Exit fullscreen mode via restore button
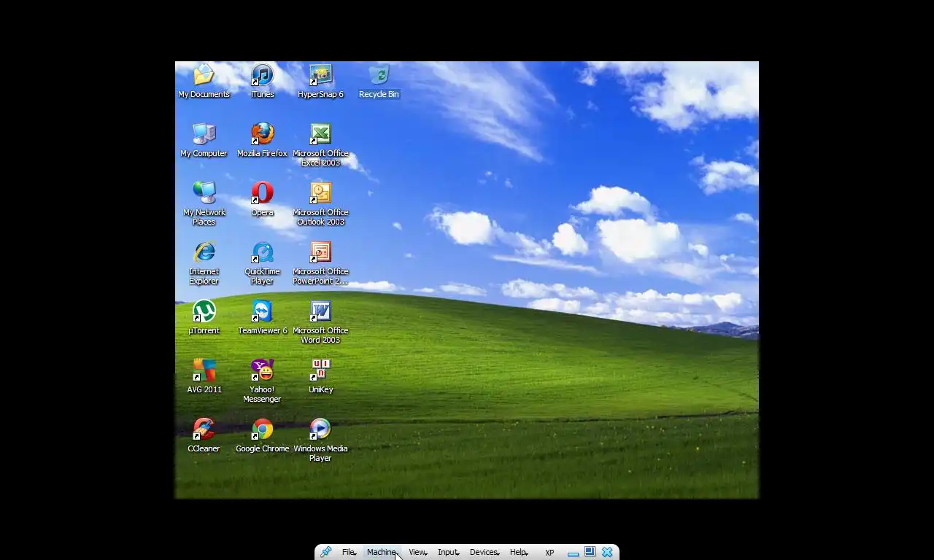 pos(590,552)
